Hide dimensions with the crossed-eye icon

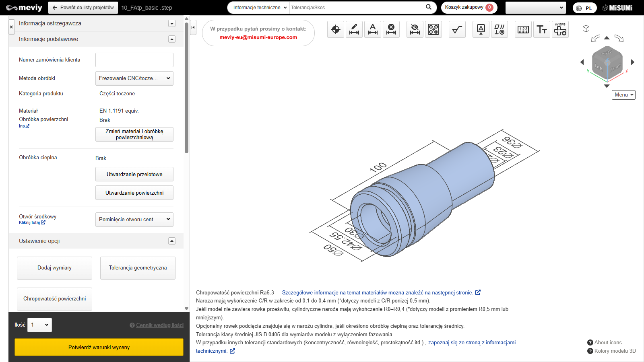click(x=415, y=29)
